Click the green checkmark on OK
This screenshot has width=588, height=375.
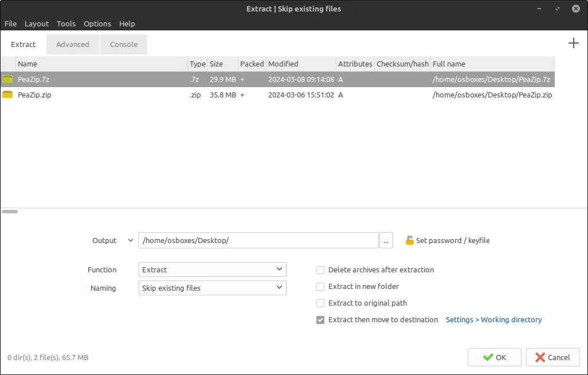488,357
